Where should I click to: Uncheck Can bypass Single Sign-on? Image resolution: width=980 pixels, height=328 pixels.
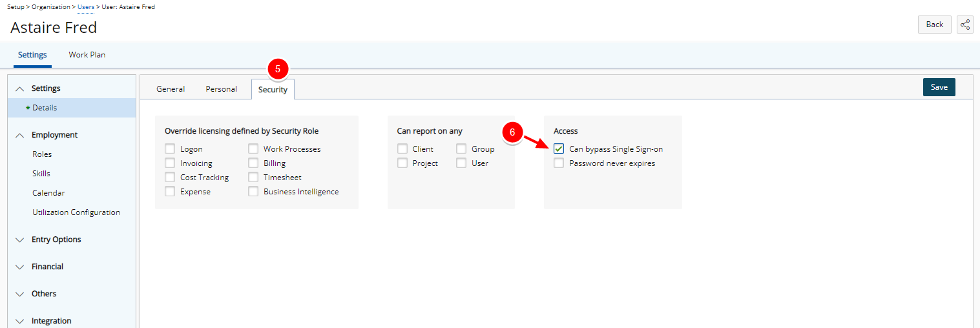pyautogui.click(x=559, y=149)
